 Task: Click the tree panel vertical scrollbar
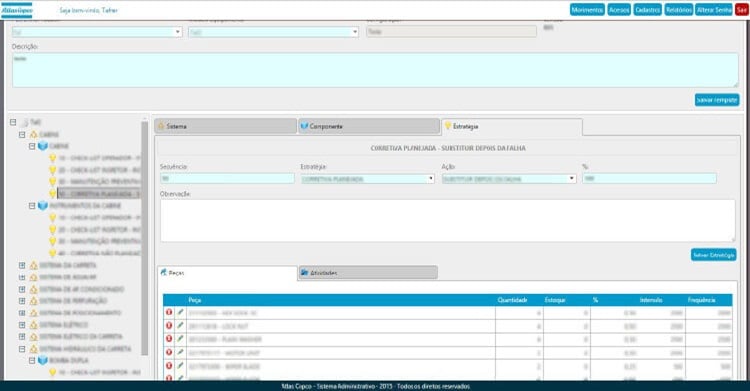(144, 238)
